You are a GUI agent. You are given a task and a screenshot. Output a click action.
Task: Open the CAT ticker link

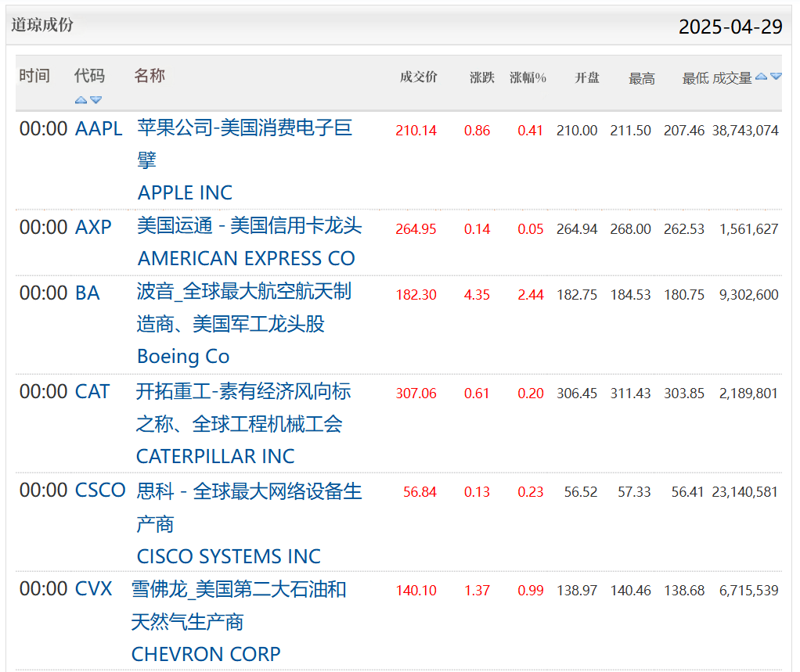click(92, 392)
